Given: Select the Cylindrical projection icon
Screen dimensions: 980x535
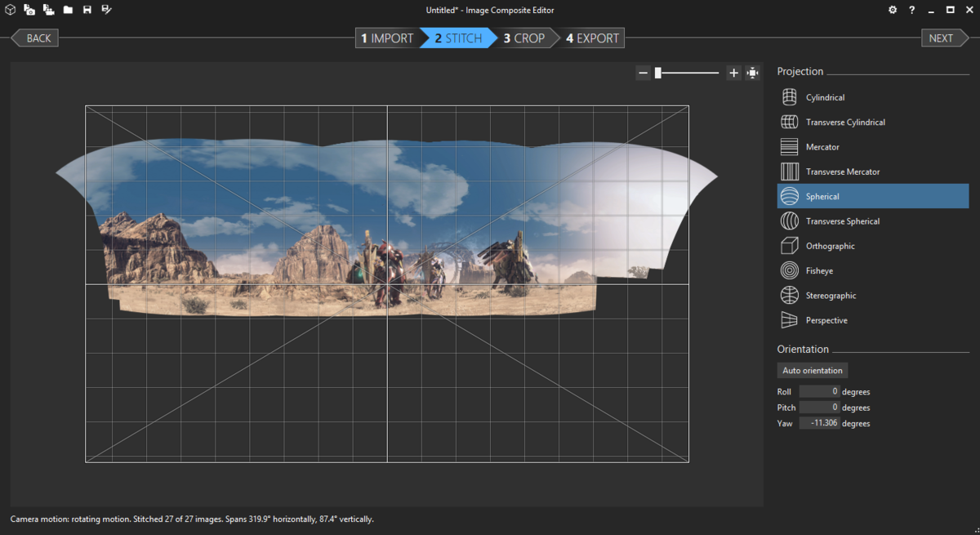Looking at the screenshot, I should [x=789, y=97].
